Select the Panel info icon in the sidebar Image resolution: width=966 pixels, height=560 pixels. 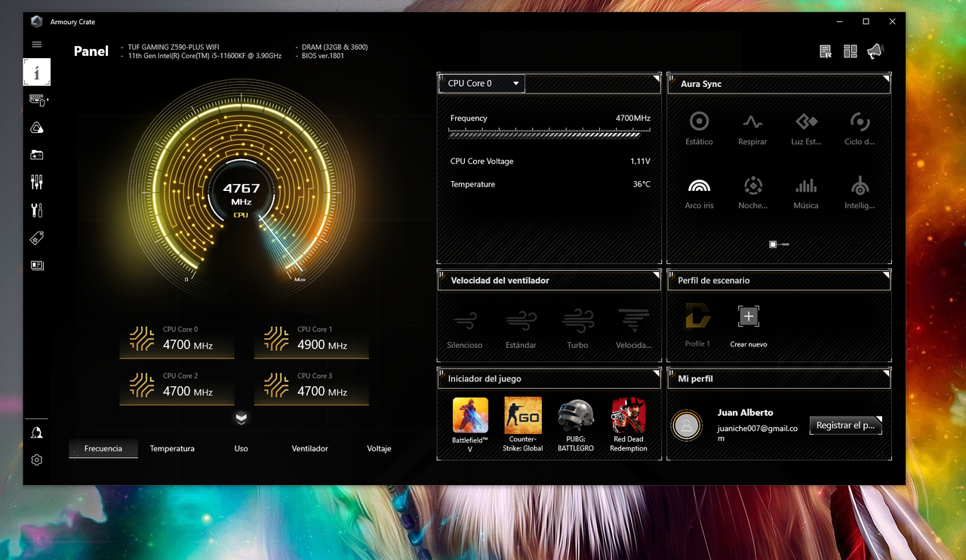tap(37, 72)
